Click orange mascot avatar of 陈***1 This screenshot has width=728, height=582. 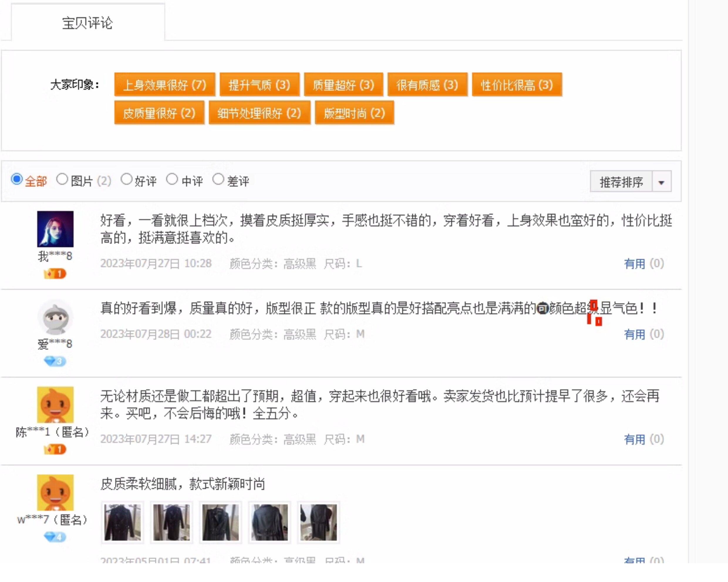pyautogui.click(x=55, y=404)
